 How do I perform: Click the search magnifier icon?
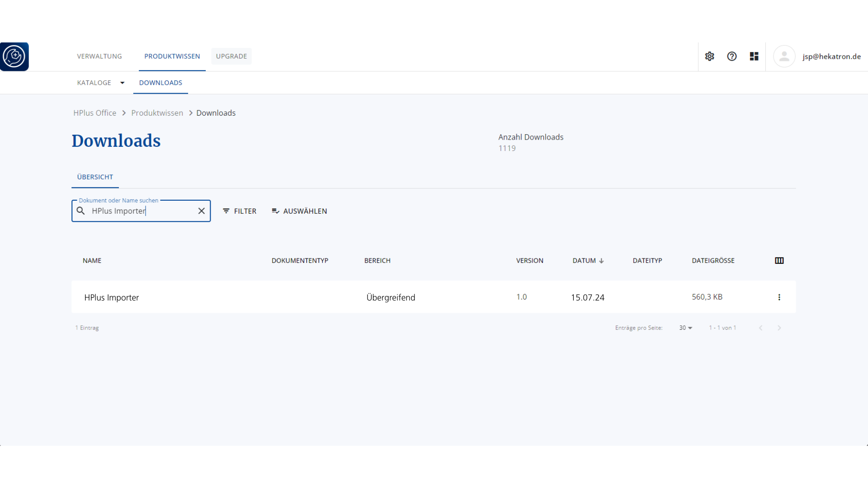tap(80, 211)
